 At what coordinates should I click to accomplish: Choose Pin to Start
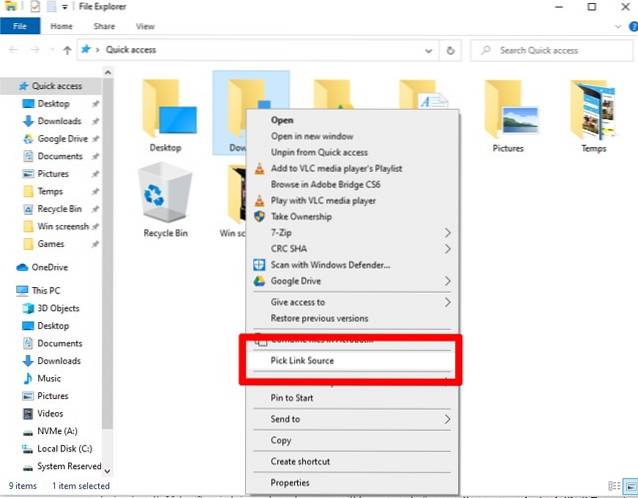(x=352, y=398)
